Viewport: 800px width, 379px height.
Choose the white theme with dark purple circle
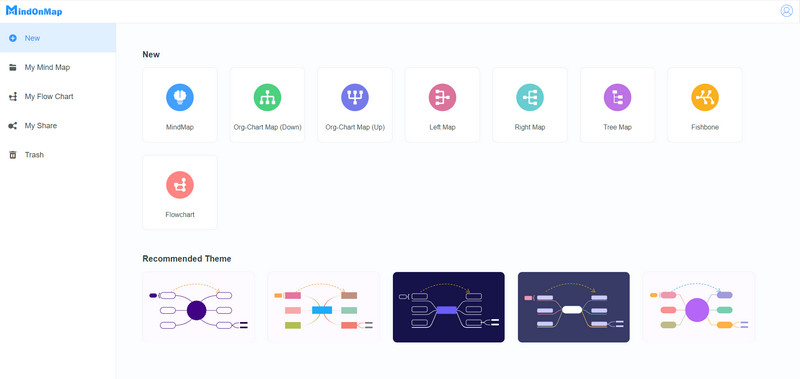198,307
